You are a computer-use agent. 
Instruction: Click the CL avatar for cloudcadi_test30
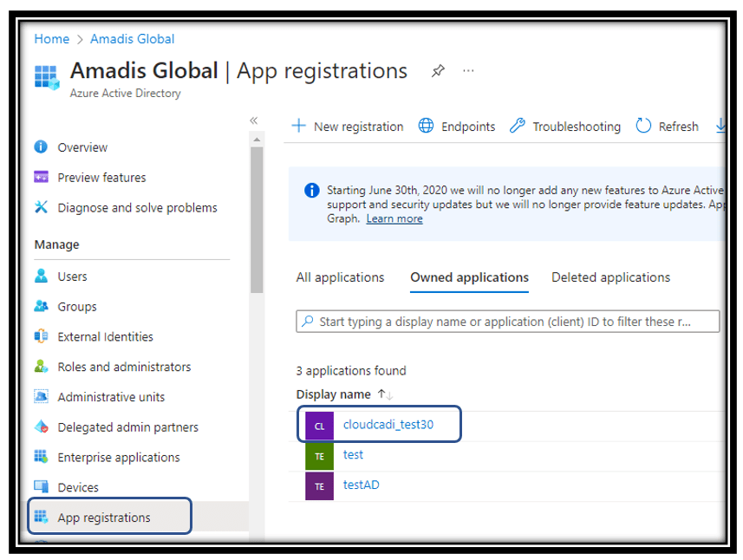coord(319,427)
